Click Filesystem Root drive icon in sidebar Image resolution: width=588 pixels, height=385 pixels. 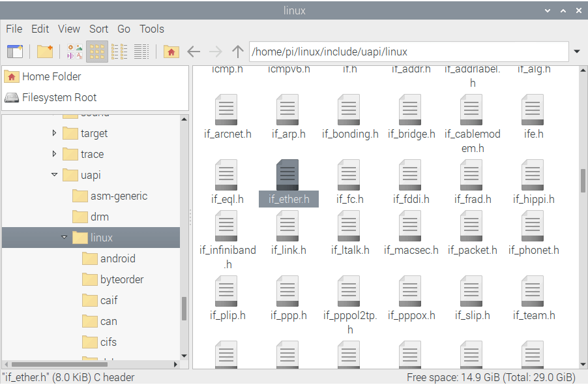12,97
